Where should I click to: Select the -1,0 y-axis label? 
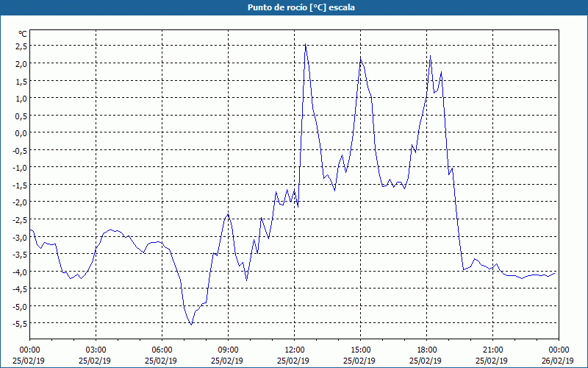point(20,168)
